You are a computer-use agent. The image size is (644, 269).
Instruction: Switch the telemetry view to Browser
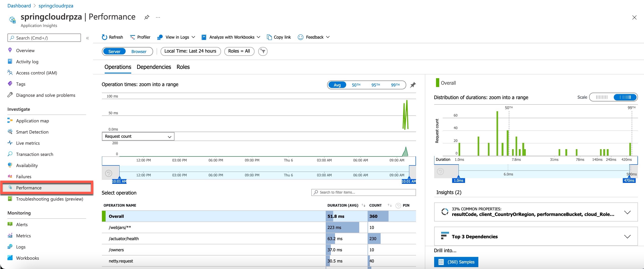tap(139, 51)
